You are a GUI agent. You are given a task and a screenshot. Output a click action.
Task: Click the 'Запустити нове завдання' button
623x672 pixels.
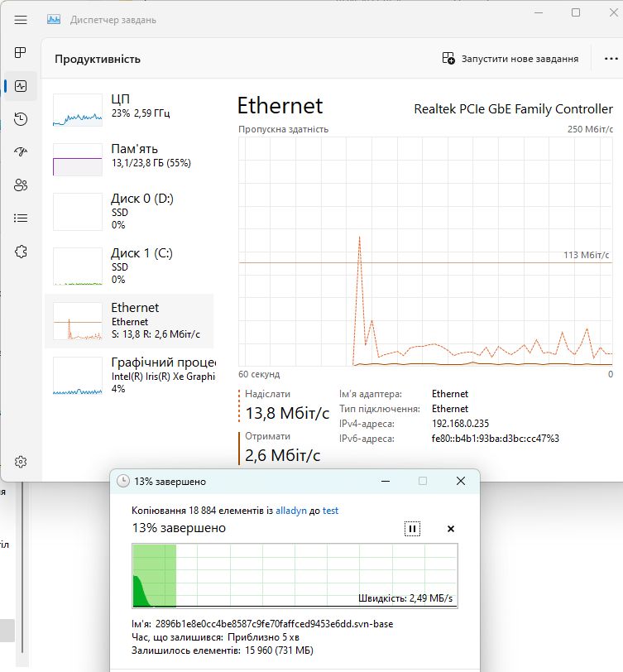click(510, 59)
